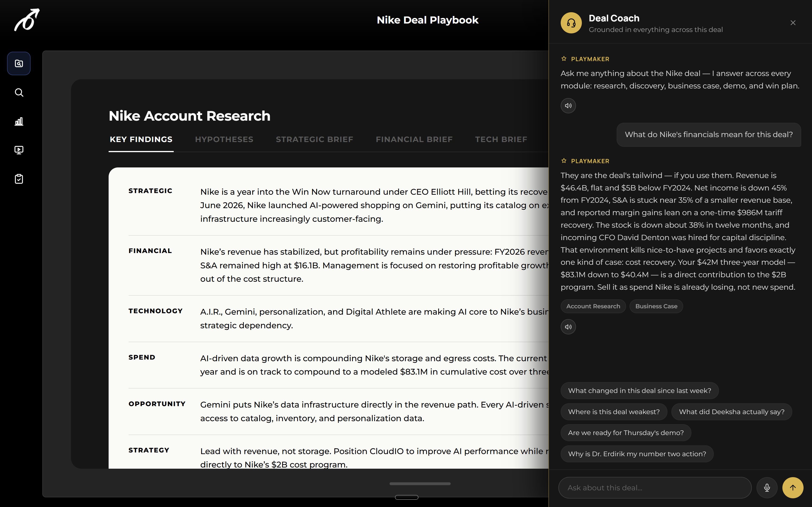Open the Financial Brief tab

point(414,139)
